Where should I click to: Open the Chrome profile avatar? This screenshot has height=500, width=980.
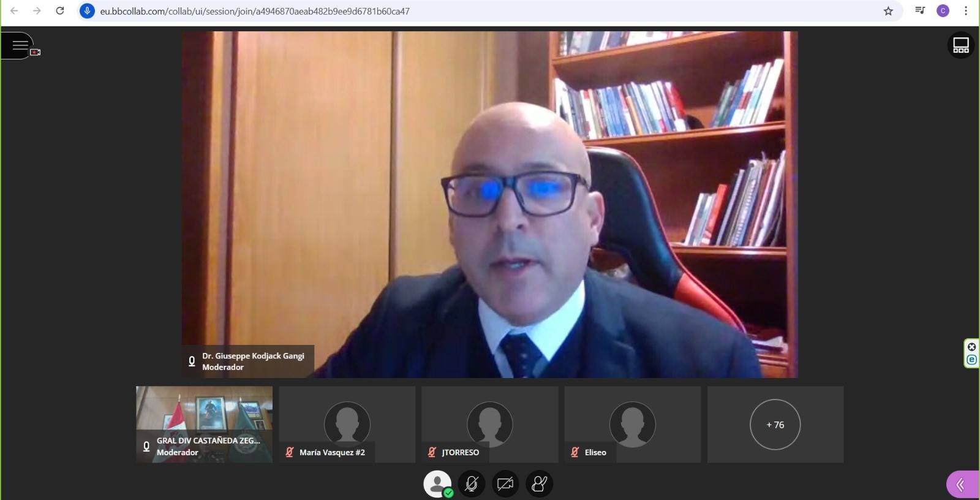point(943,11)
